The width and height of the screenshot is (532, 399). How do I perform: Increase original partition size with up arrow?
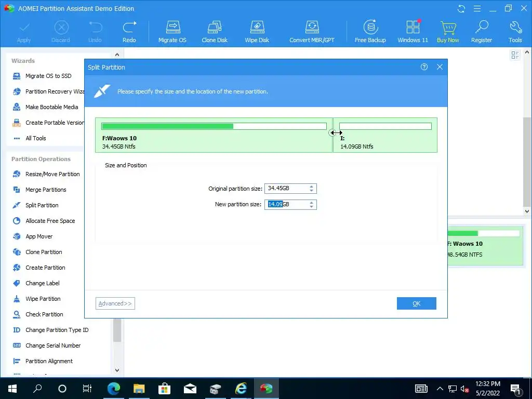(312, 187)
